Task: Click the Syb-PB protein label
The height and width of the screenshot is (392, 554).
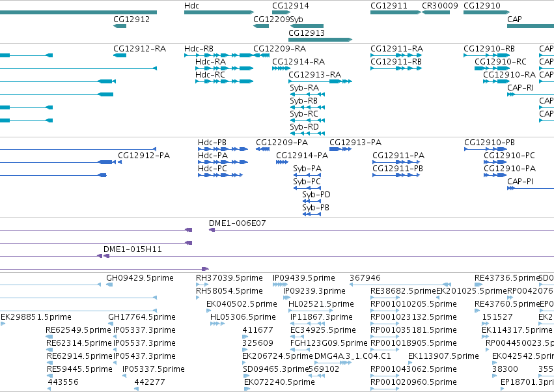Action: pos(316,208)
